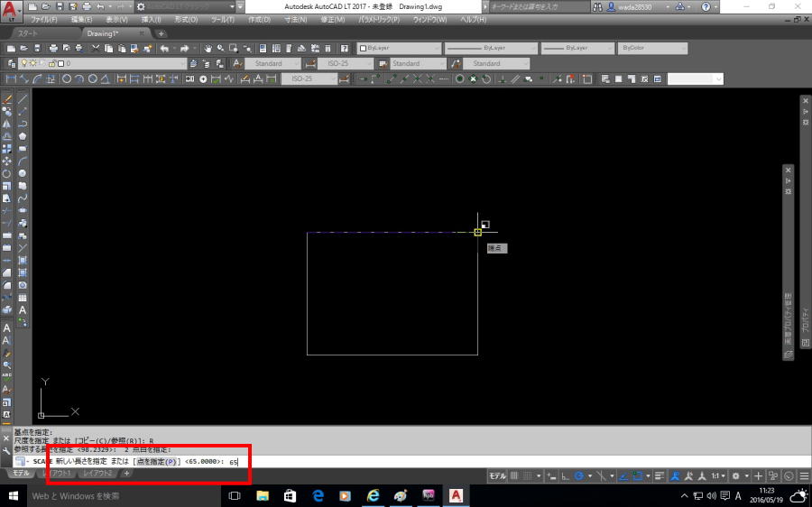
Task: Add a new layout with plus button
Action: pyautogui.click(x=126, y=474)
